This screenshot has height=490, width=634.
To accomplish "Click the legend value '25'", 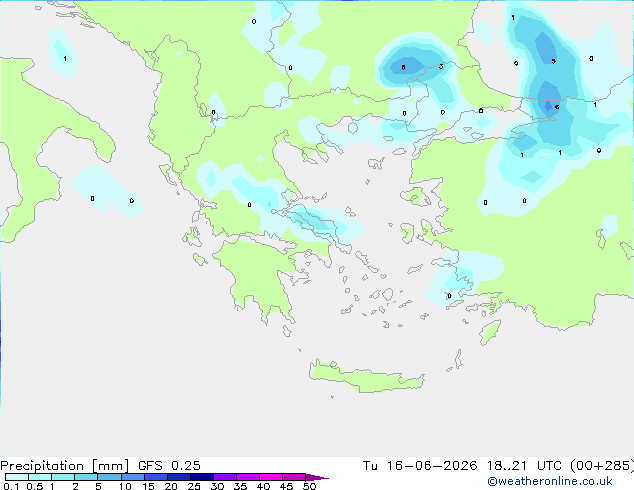I will (x=194, y=486).
